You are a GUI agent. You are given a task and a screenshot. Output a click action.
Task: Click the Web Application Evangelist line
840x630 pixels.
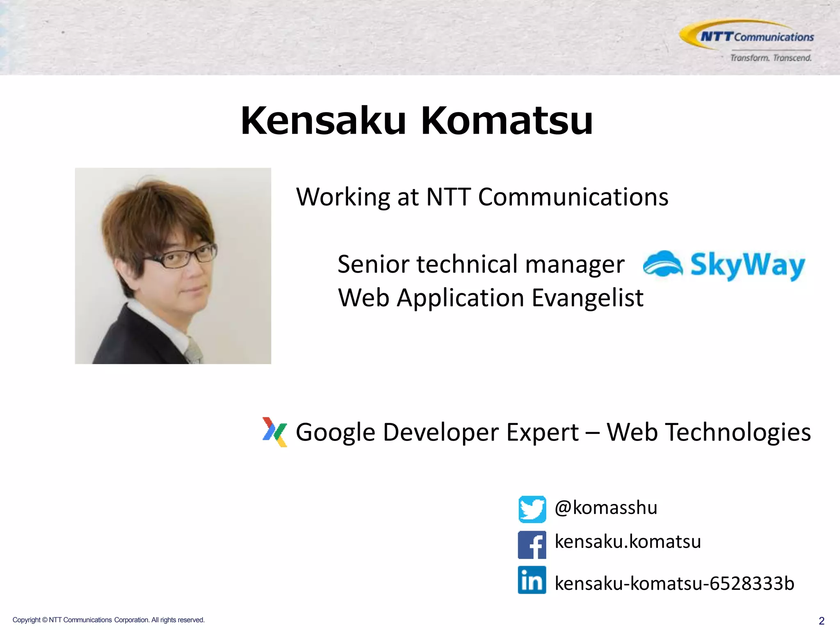tap(491, 297)
